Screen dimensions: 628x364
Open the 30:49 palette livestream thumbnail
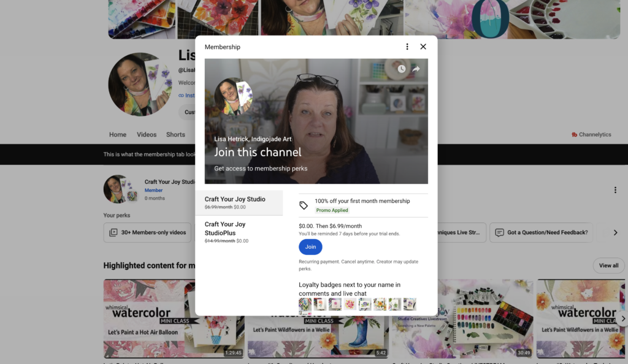click(462, 319)
